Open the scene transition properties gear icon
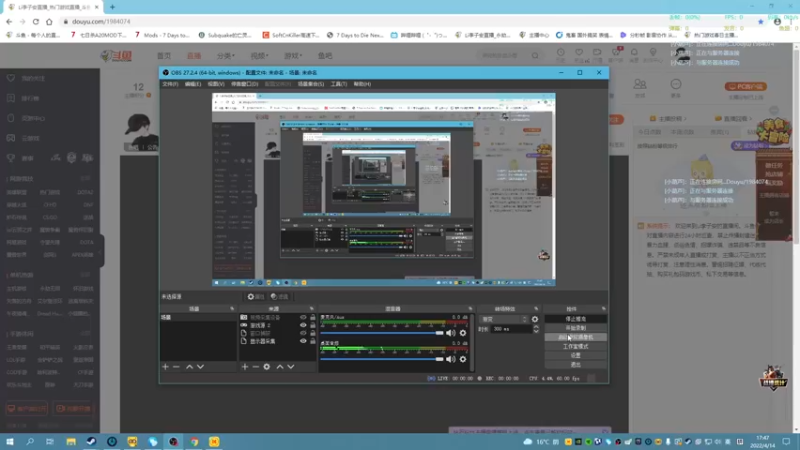 tap(535, 319)
